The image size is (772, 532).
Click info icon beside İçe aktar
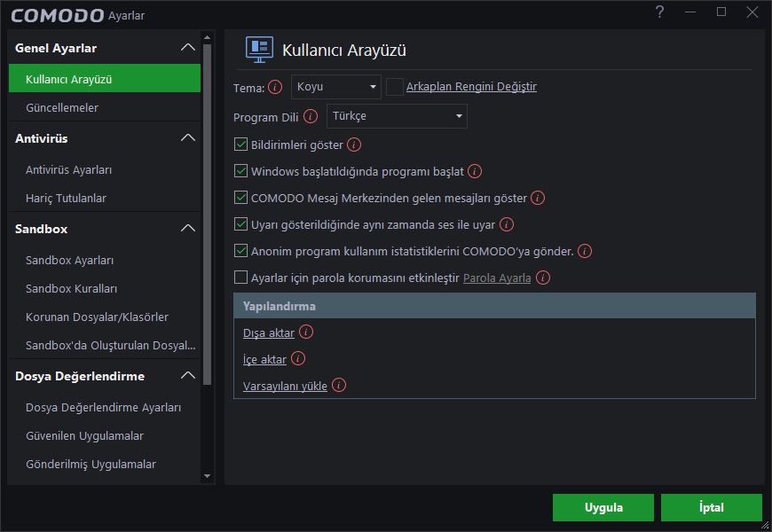(x=298, y=359)
